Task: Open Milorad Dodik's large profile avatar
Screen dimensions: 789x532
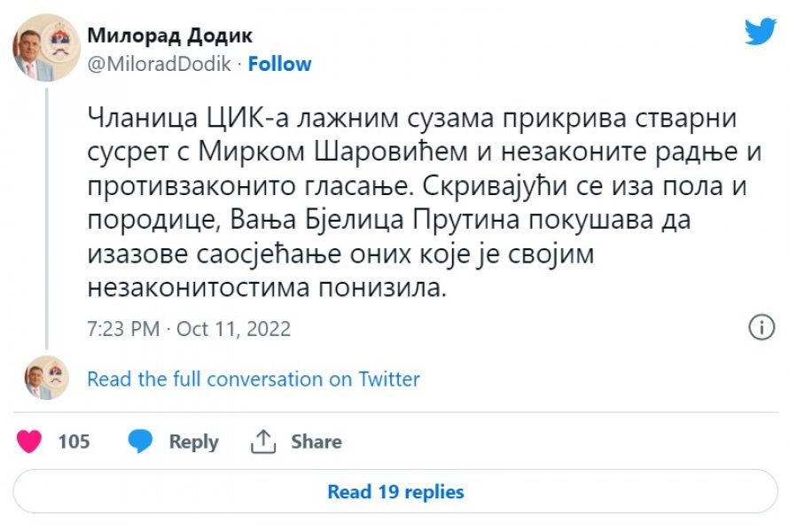Action: point(46,48)
